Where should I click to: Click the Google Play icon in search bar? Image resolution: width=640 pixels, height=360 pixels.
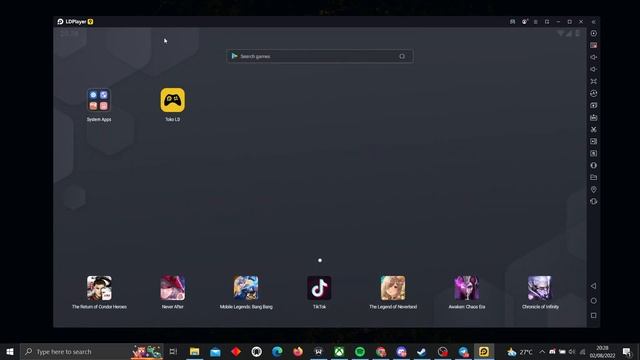pos(234,56)
